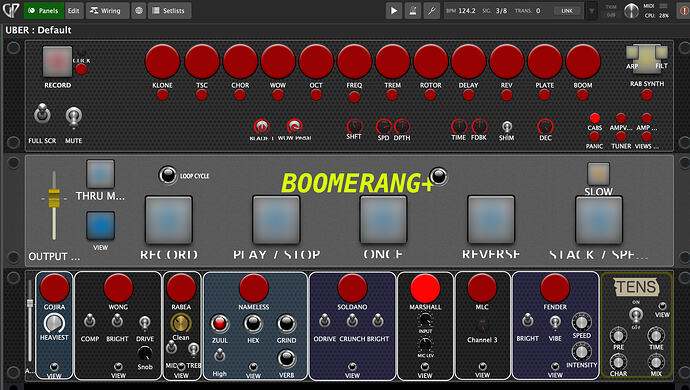Toggle the KLONE effect red button
This screenshot has width=690, height=390.
pos(162,61)
